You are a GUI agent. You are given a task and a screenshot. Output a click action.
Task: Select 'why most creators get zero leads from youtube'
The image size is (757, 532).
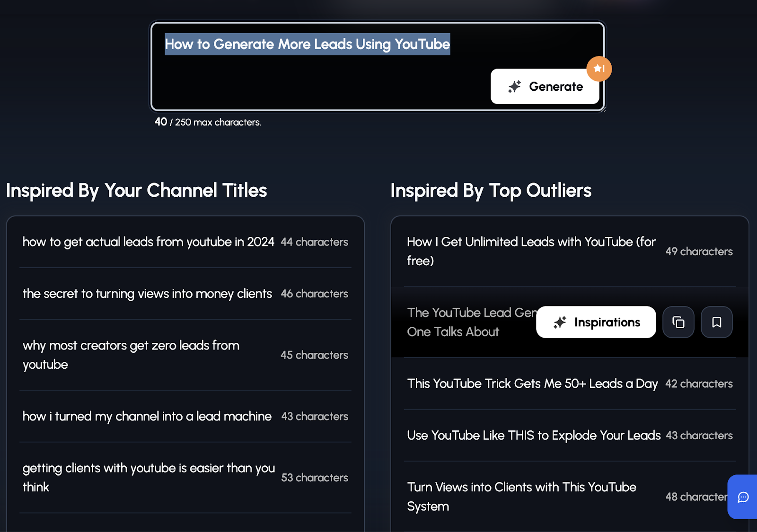[131, 355]
